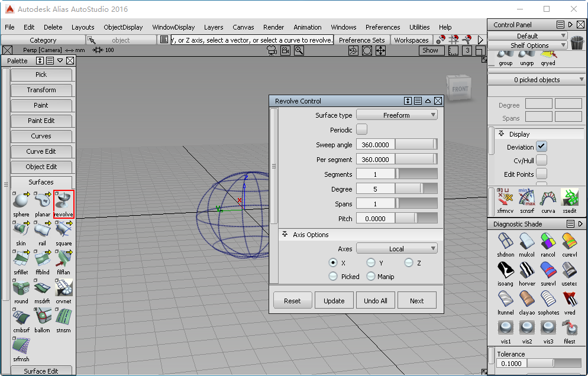The height and width of the screenshot is (376, 588).
Task: Open the Axes Local dropdown
Action: pyautogui.click(x=397, y=248)
